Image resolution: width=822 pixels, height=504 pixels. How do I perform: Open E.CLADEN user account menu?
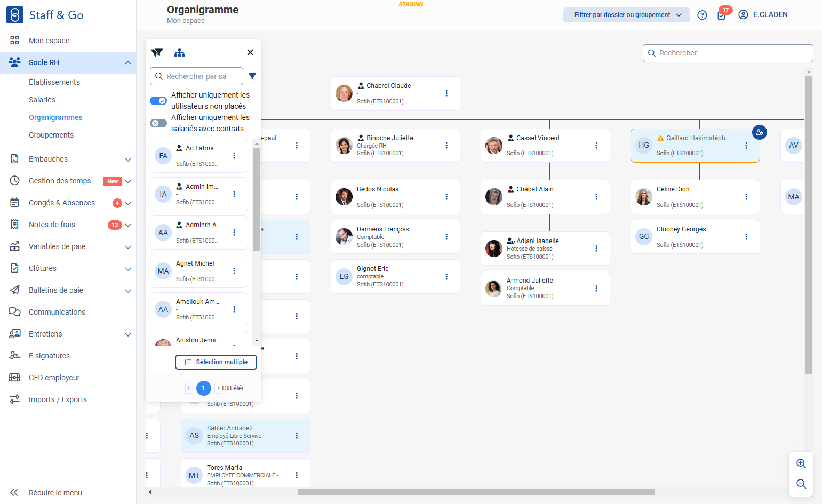(x=763, y=15)
